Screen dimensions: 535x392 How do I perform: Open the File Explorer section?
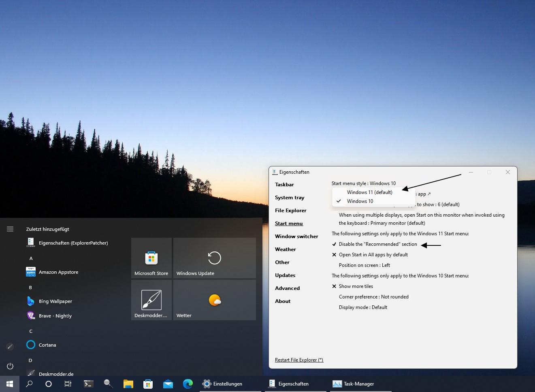[291, 211]
